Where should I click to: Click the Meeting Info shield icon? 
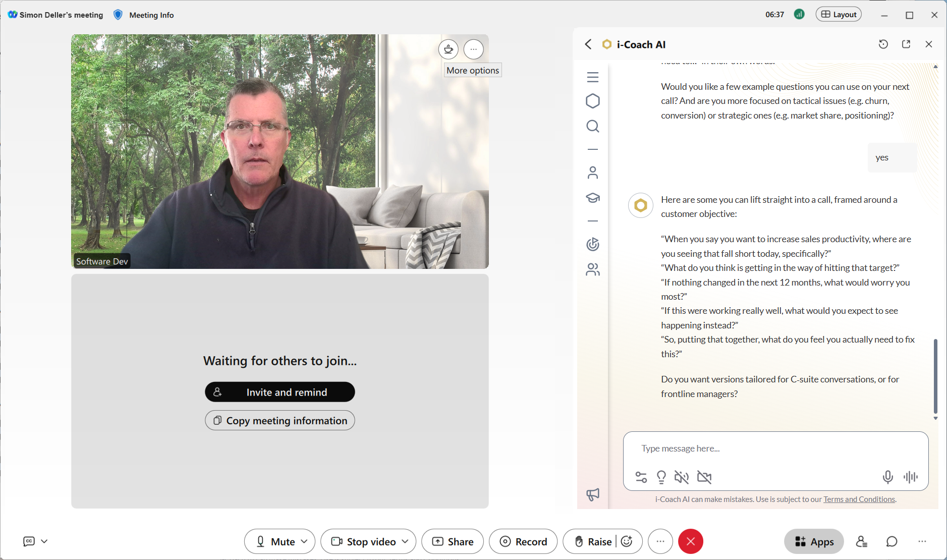(118, 15)
